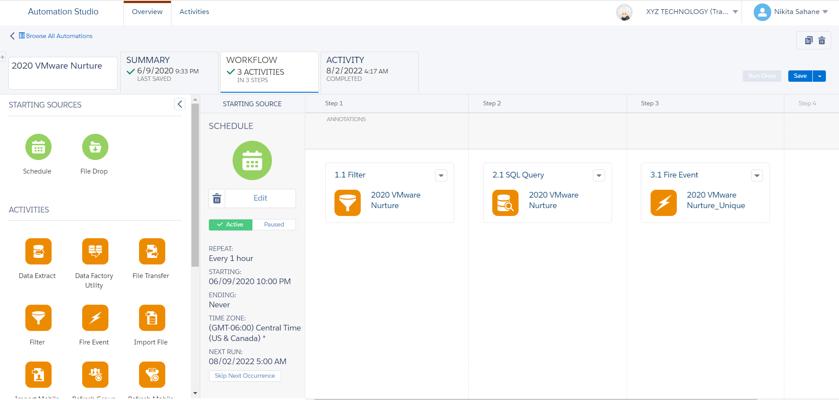Viewport: 839px width, 400px height.
Task: Pick the Data Factory Utility activity icon
Action: click(95, 251)
